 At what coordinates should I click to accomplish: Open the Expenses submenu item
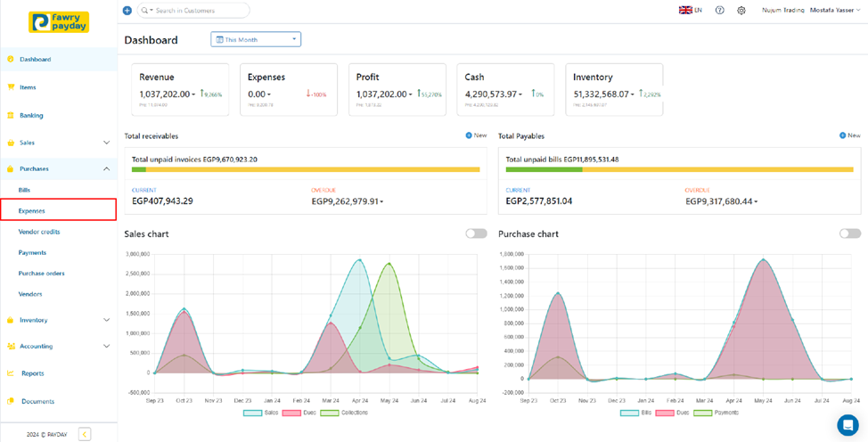(x=32, y=210)
